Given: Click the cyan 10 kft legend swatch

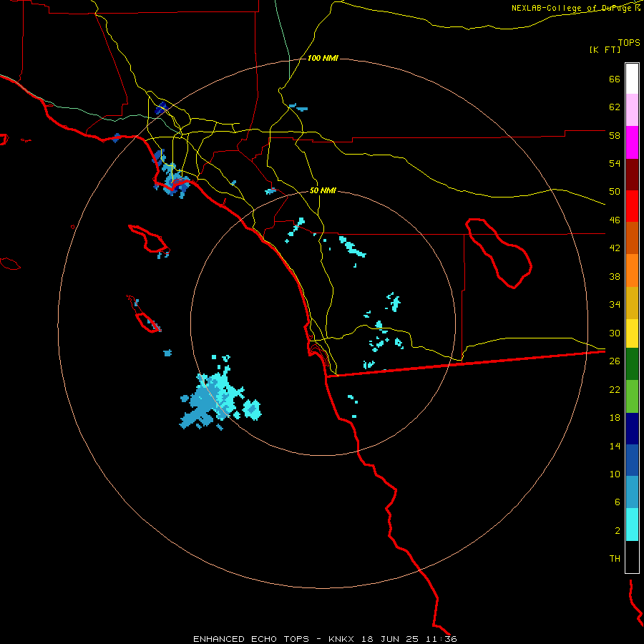Looking at the screenshot, I should (x=632, y=525).
